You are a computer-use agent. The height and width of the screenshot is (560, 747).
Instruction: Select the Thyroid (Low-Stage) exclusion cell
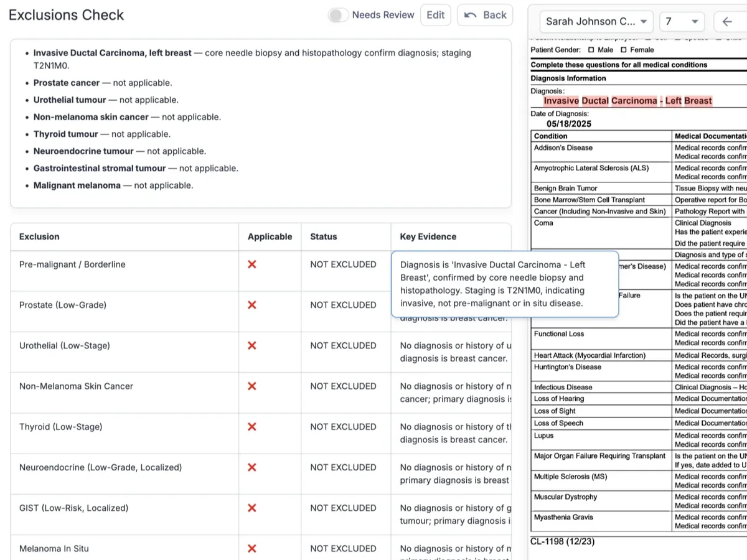[x=125, y=434]
